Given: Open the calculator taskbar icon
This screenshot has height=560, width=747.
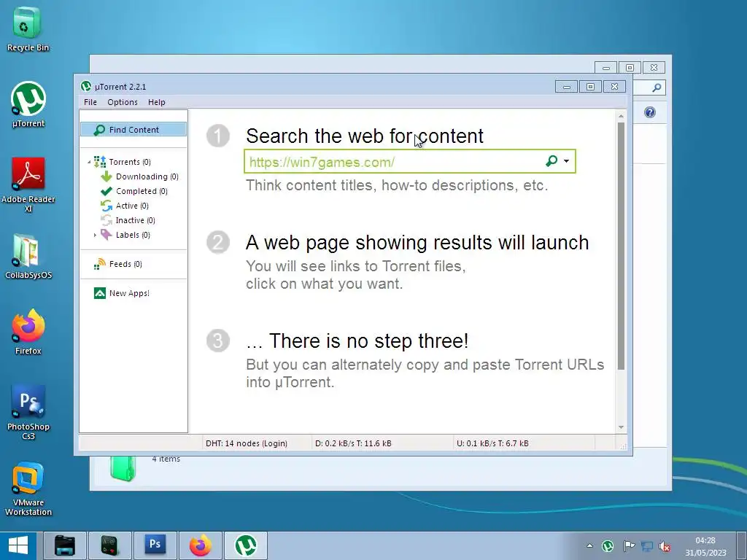Looking at the screenshot, I should coord(109,545).
